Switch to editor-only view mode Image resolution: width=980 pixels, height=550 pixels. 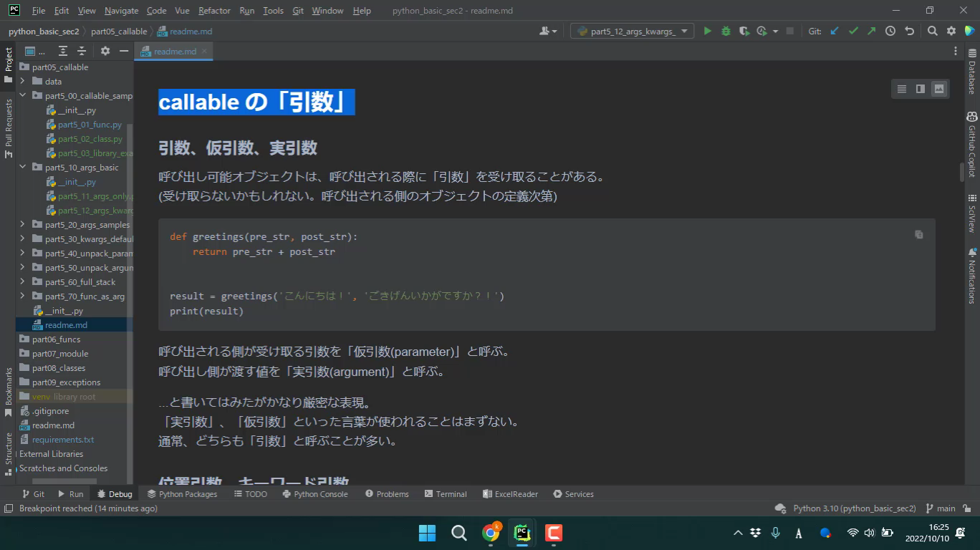902,89
